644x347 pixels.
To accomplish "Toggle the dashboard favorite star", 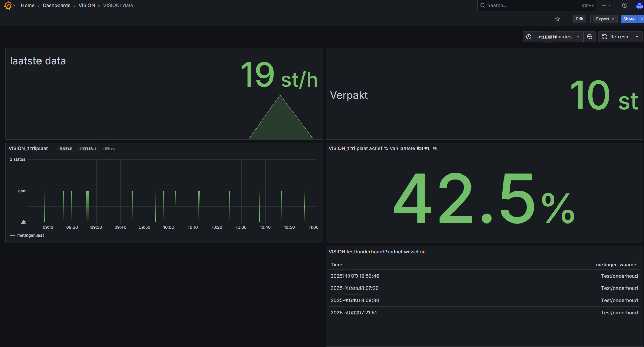I will 557,19.
